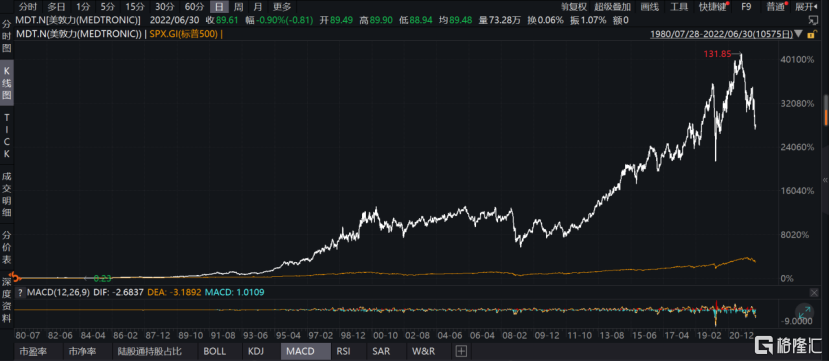This screenshot has width=829, height=362.
Task: Open the 普通 mode selector
Action: coord(776,7)
